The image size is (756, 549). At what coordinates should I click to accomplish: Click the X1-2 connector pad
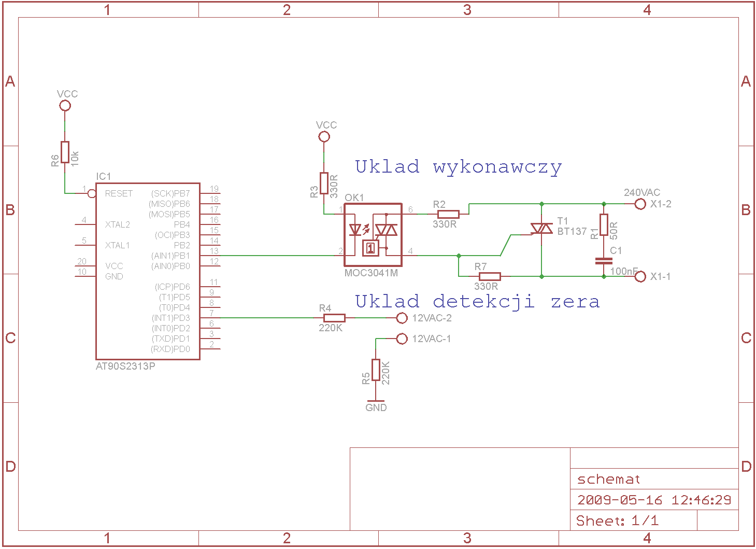click(x=640, y=204)
